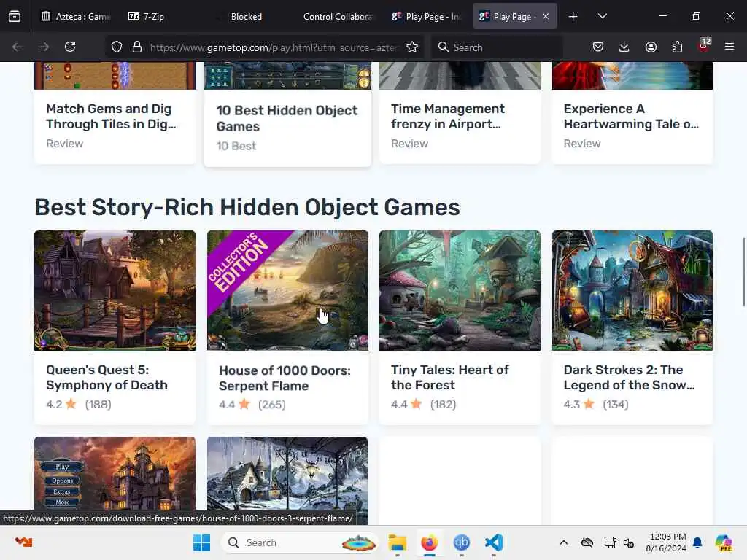Click the 4.4 (182) rating for Tiny Tales

click(424, 404)
